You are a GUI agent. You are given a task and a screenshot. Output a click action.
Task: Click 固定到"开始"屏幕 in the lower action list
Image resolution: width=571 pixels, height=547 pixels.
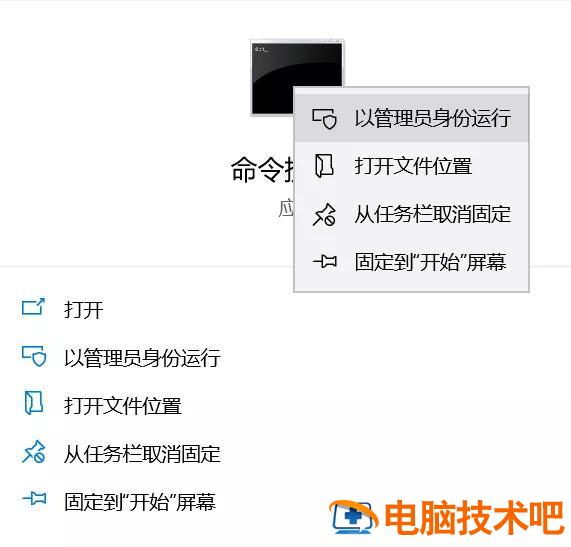[140, 501]
